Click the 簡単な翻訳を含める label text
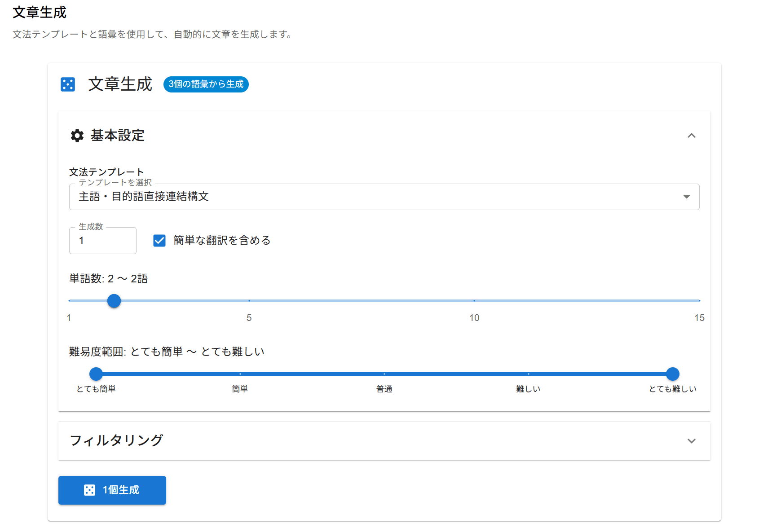Image resolution: width=772 pixels, height=532 pixels. 222,241
